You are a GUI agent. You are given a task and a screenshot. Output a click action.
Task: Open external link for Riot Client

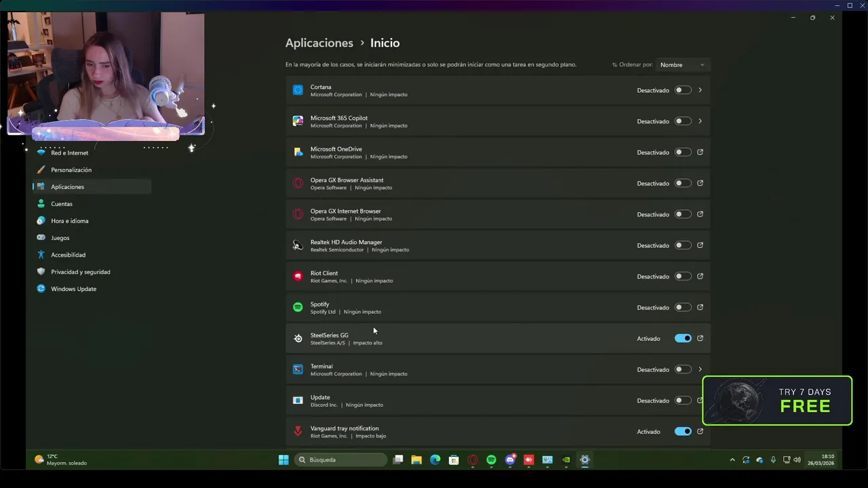700,277
